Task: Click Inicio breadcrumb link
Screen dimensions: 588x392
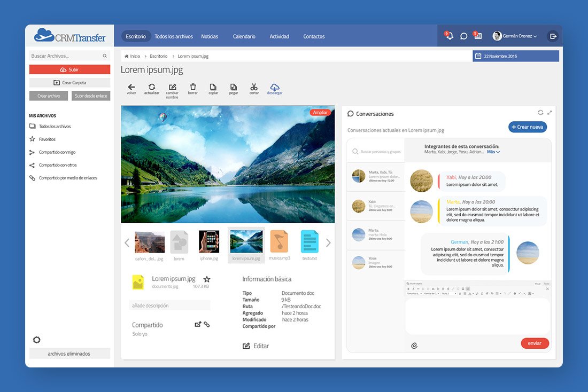Action: [x=132, y=56]
